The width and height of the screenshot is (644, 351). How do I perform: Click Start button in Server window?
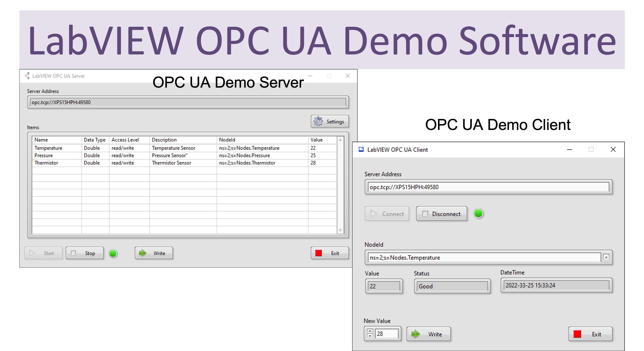[43, 253]
